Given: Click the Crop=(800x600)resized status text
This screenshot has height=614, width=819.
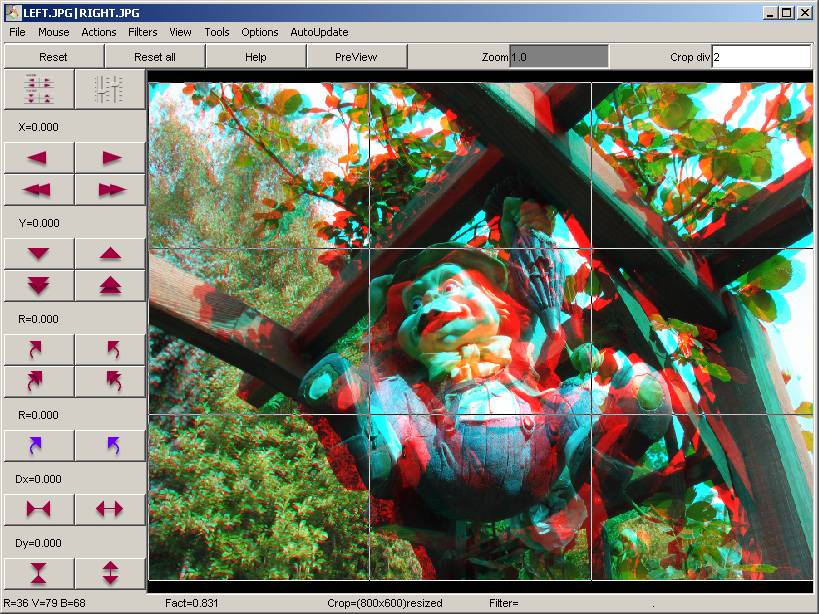Looking at the screenshot, I should (385, 603).
